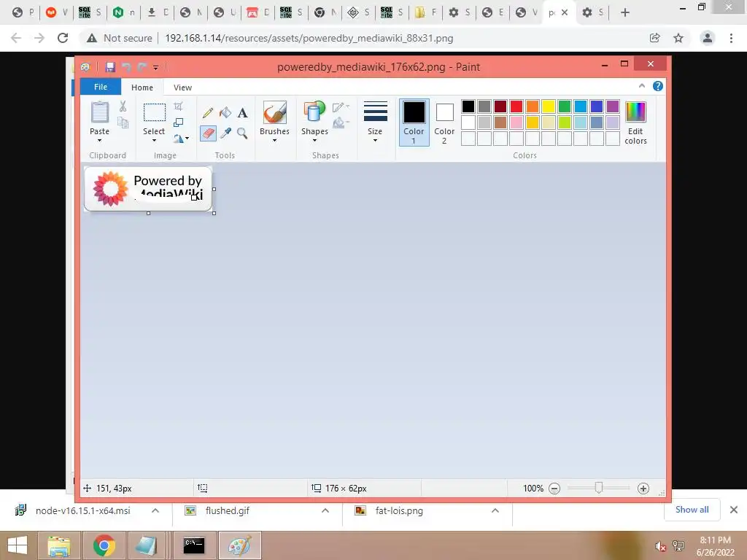Pick the yellow color swatch
Viewport: 747px width, 560px height.
pyautogui.click(x=549, y=106)
